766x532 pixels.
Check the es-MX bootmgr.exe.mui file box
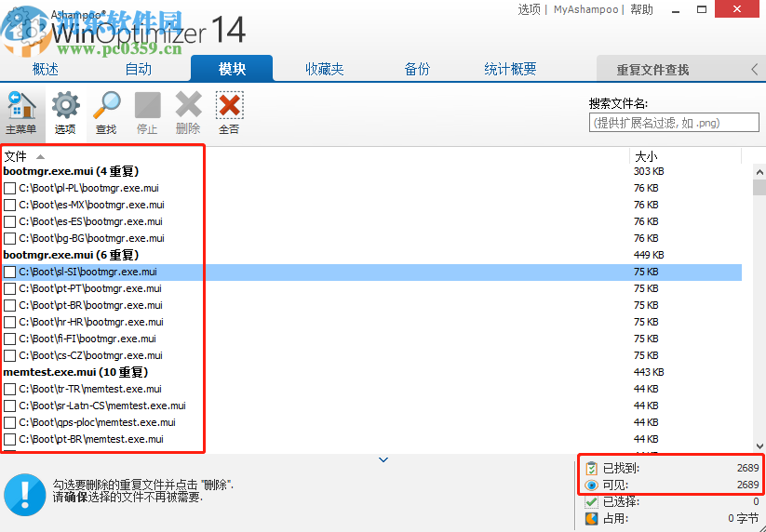[x=9, y=205]
